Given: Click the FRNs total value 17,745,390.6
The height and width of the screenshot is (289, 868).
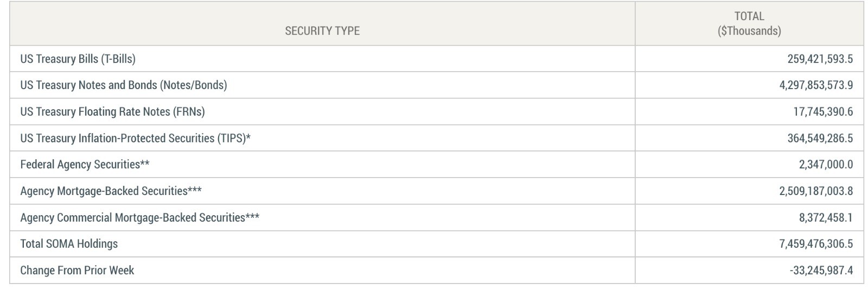Looking at the screenshot, I should click(823, 112).
